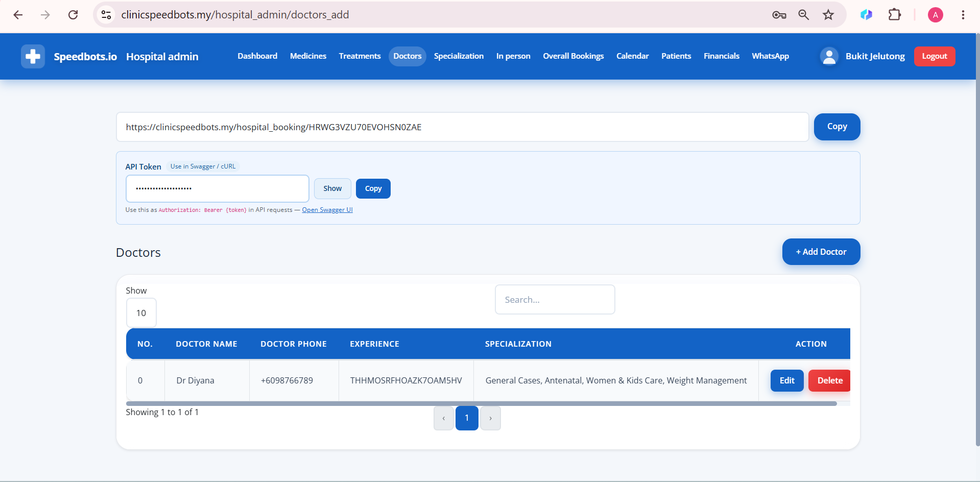Navigate to Overall Bookings
Screen dimensions: 980x482
click(573, 56)
